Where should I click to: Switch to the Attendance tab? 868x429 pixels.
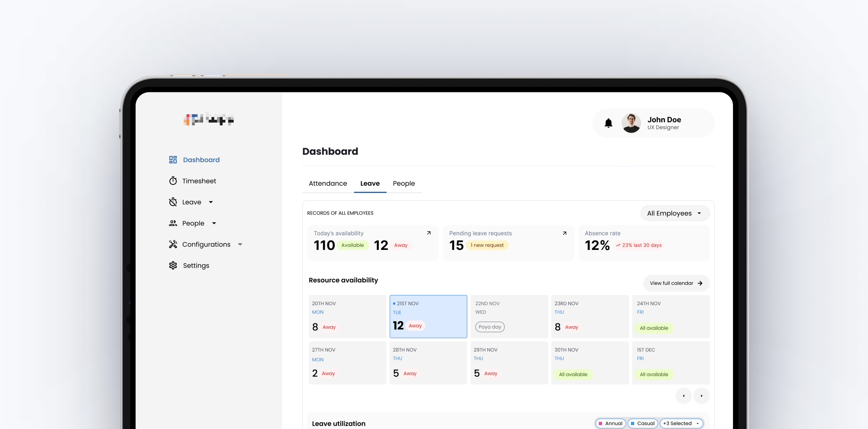[328, 183]
